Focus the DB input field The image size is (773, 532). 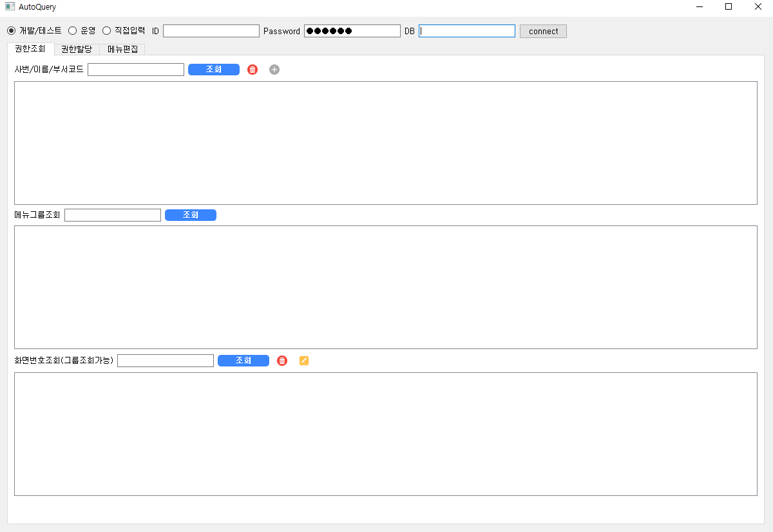click(467, 31)
